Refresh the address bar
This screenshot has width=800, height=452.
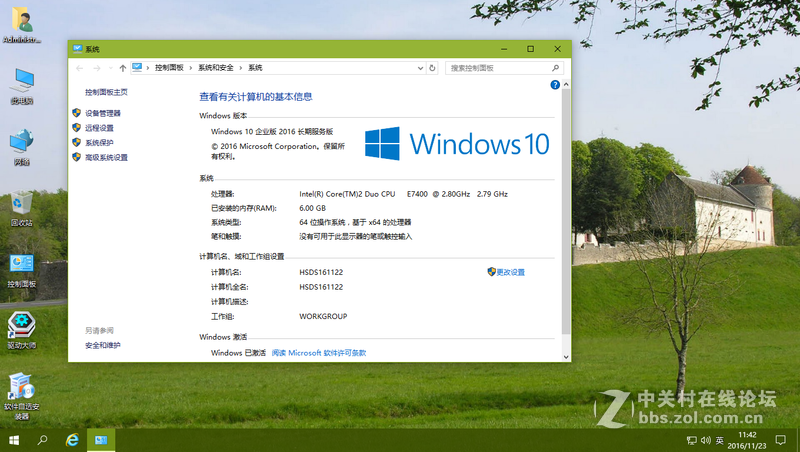click(432, 68)
